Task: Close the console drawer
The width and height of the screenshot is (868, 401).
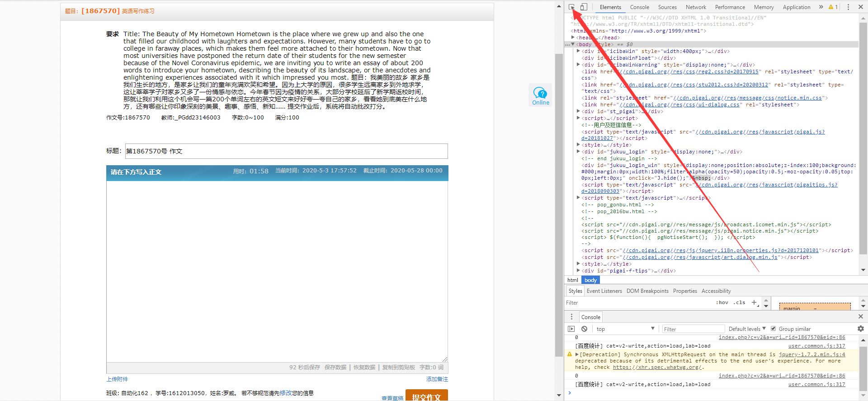Action: click(x=860, y=316)
